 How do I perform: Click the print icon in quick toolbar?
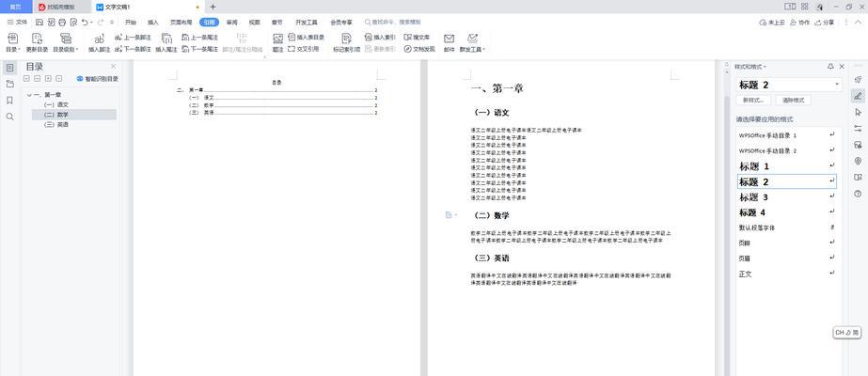pos(62,23)
